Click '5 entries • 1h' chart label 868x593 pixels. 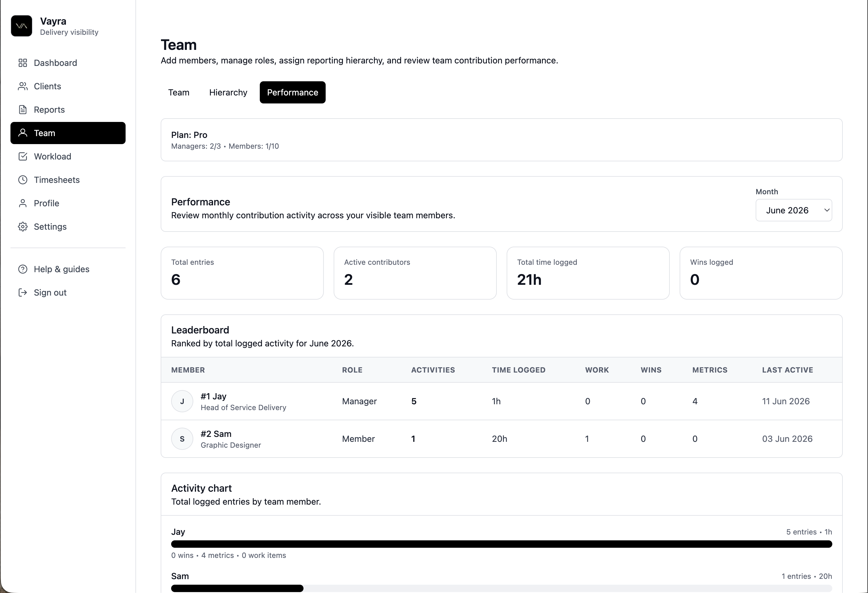tap(809, 532)
